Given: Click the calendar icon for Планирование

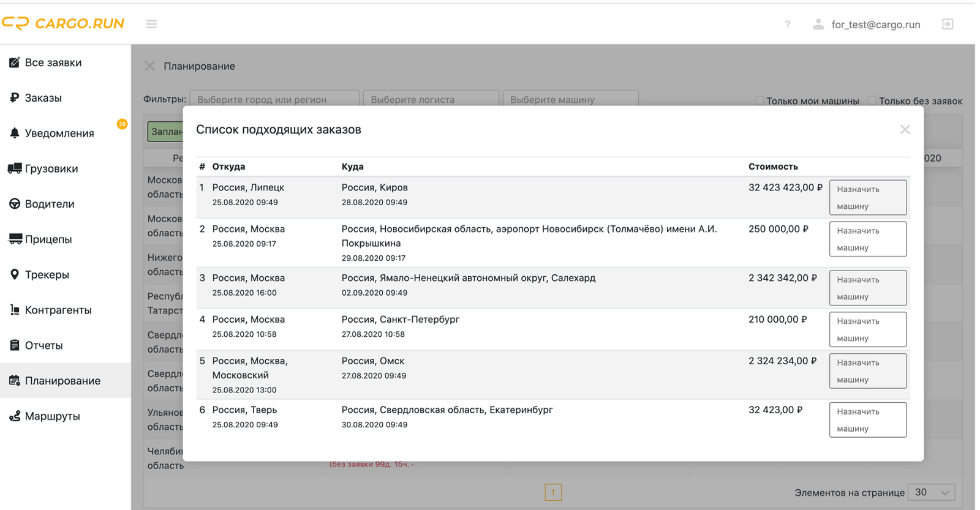Looking at the screenshot, I should pyautogui.click(x=15, y=380).
